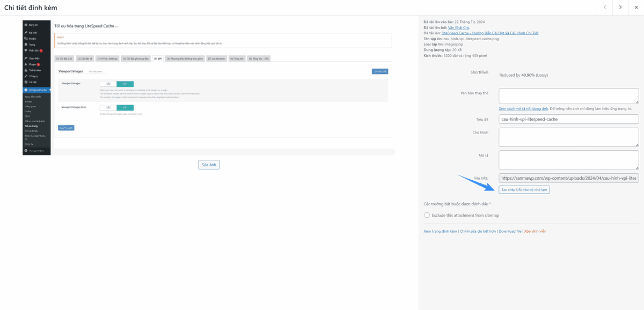This screenshot has height=310, width=644.
Task: Select the File URL field
Action: 568,178
